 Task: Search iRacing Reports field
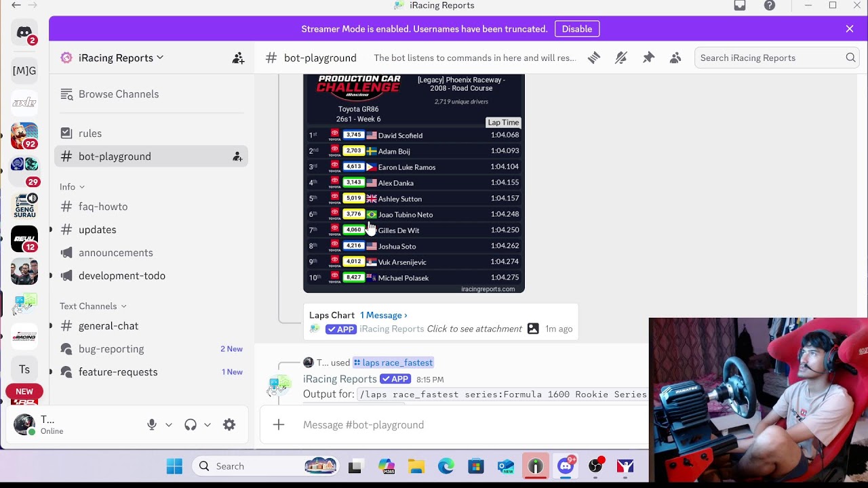[777, 58]
